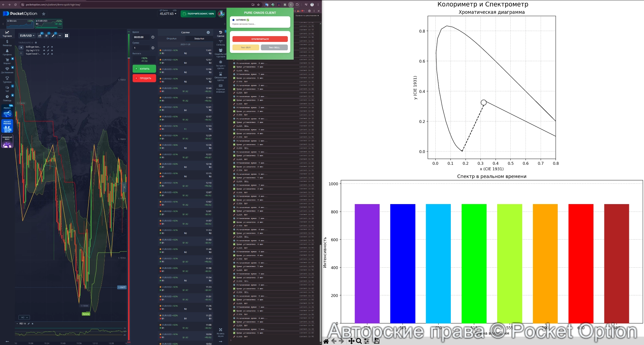
Task: Select the matplotlib Pan tool
Action: pos(351,341)
